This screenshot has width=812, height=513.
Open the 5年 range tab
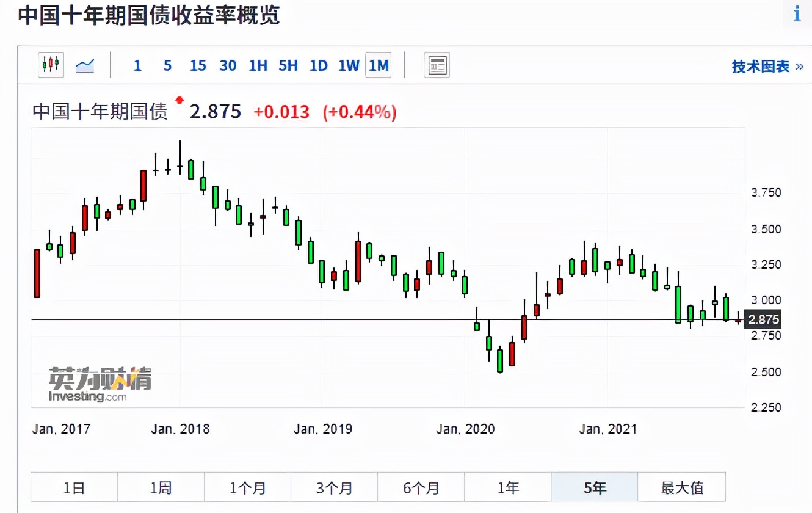click(594, 487)
